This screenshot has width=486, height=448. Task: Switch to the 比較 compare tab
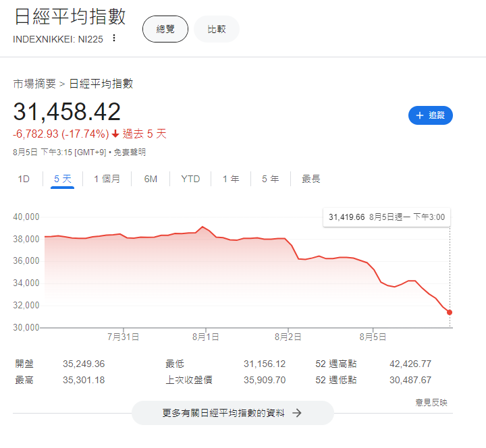point(217,29)
